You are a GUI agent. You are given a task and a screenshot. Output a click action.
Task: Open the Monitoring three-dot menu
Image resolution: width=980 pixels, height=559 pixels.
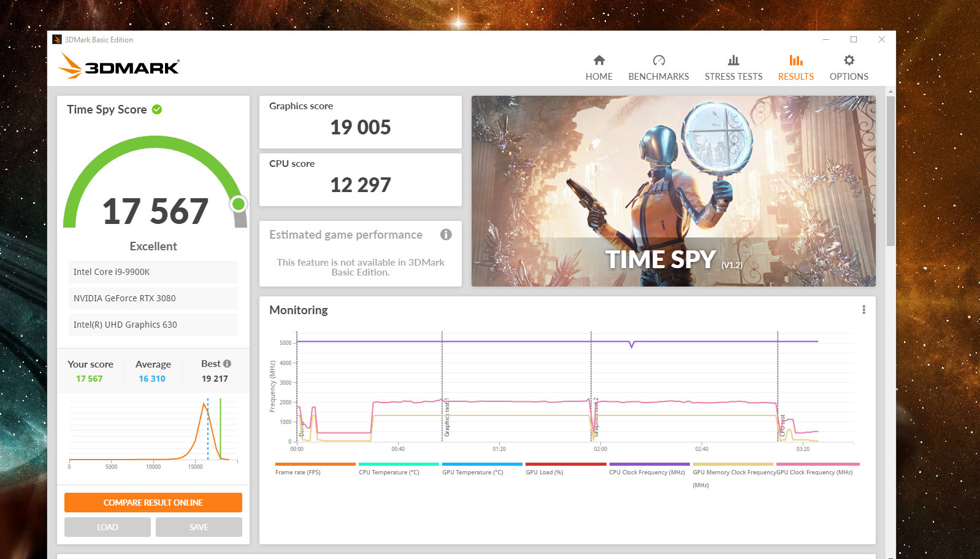(x=863, y=310)
